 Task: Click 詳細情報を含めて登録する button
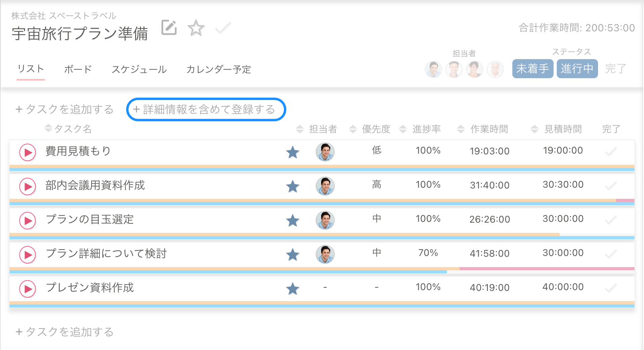coord(206,110)
